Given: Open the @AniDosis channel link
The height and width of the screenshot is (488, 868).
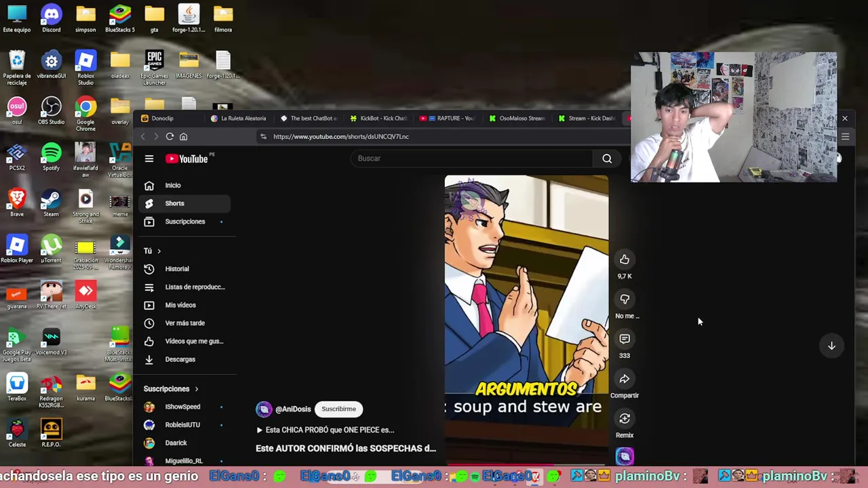Looking at the screenshot, I should pos(293,409).
